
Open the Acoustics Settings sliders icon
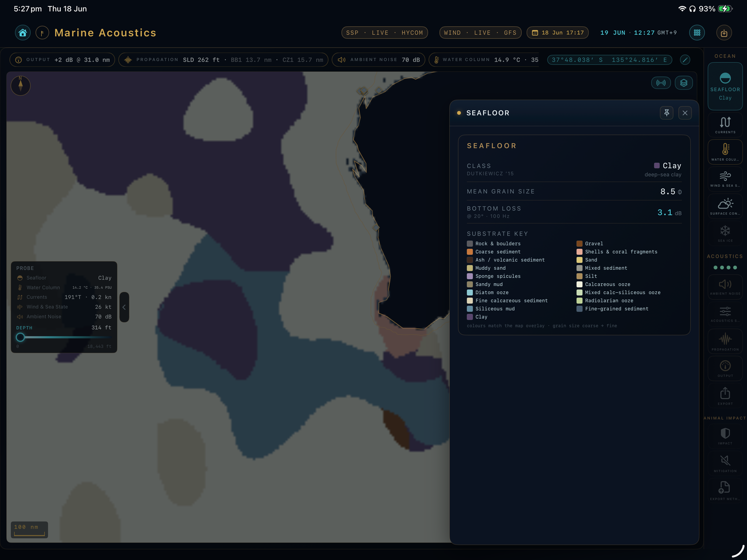pos(725,314)
